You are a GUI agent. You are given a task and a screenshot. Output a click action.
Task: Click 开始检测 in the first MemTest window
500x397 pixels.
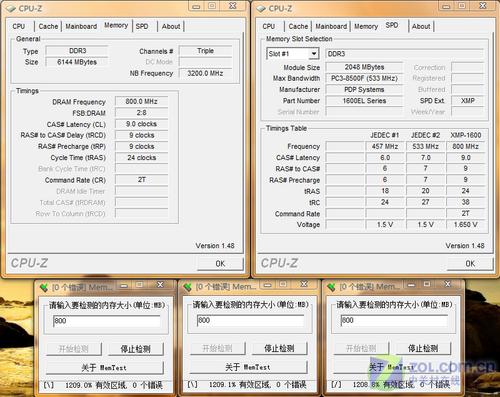tap(74, 349)
